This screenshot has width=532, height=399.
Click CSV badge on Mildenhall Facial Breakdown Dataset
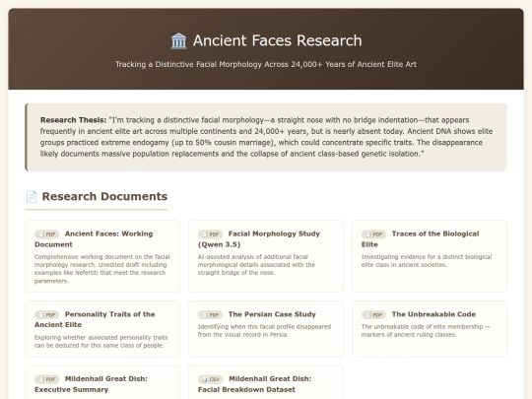click(211, 379)
